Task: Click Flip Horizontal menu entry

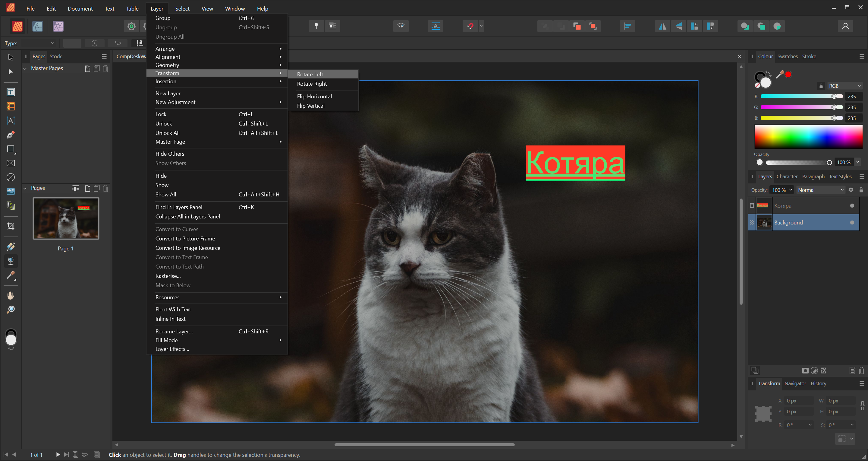Action: 314,97
